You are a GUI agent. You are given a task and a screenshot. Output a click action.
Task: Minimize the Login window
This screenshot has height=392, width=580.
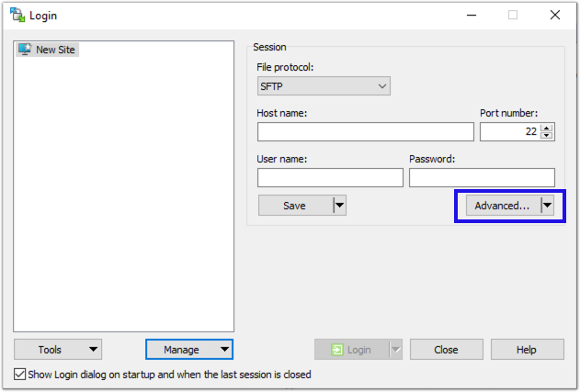(472, 16)
